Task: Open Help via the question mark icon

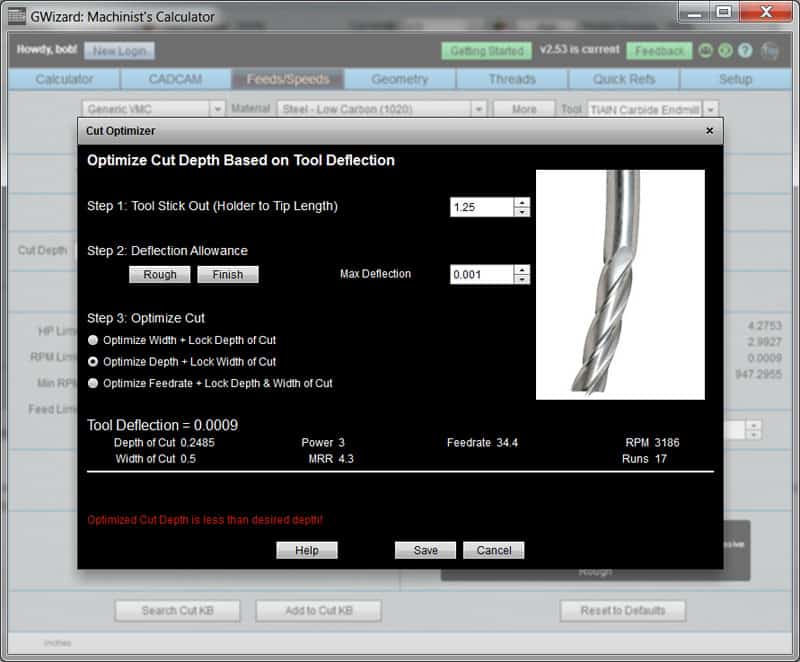Action: (745, 49)
